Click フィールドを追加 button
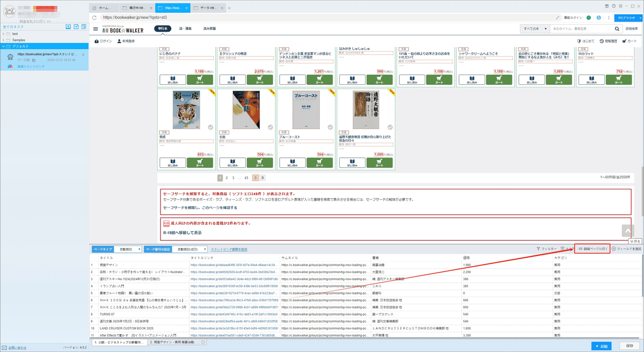 point(627,249)
